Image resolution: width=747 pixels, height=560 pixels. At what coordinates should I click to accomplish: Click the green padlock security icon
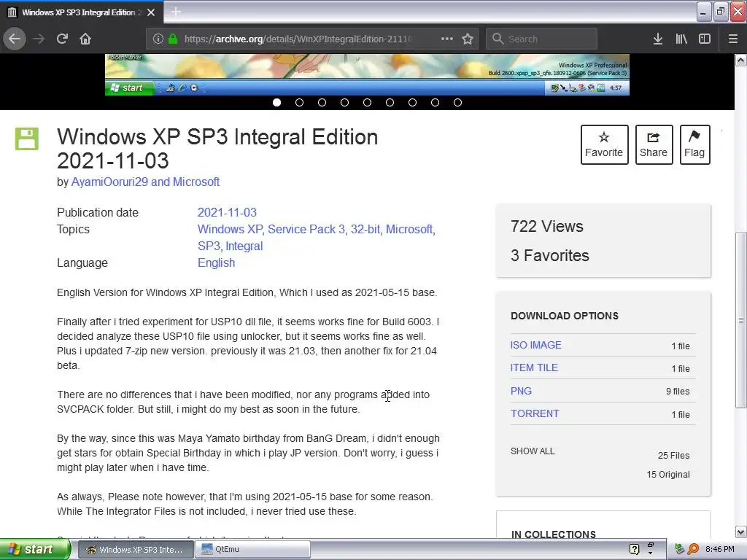[x=173, y=39]
